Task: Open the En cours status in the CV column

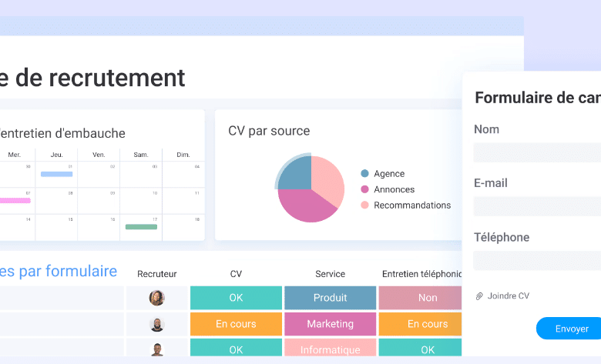Action: pos(235,324)
